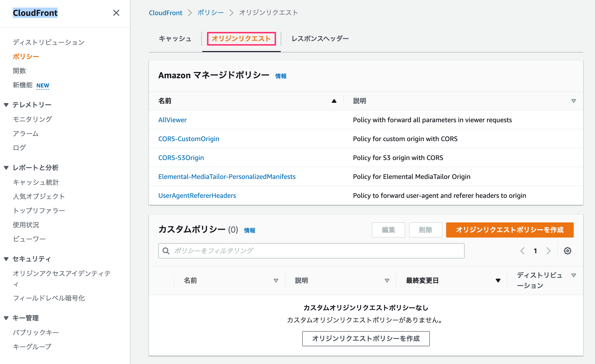The width and height of the screenshot is (595, 364).
Task: Click the CloudFront sidebar title
Action: coord(35,13)
